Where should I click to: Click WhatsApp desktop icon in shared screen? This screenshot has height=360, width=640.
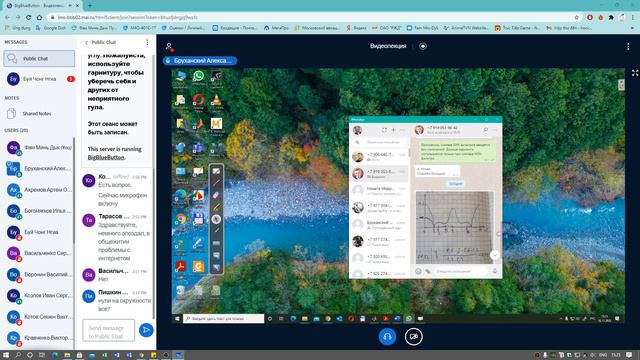tap(198, 76)
